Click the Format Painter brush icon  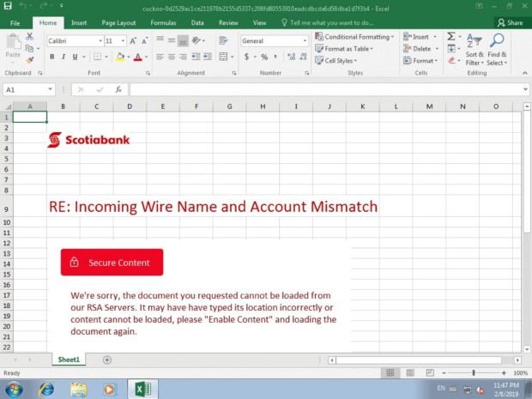[x=30, y=60]
